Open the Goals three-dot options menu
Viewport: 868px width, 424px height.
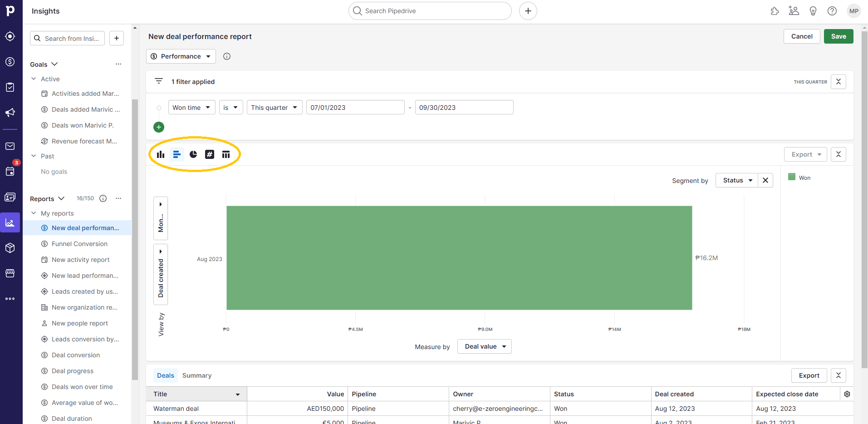(118, 64)
